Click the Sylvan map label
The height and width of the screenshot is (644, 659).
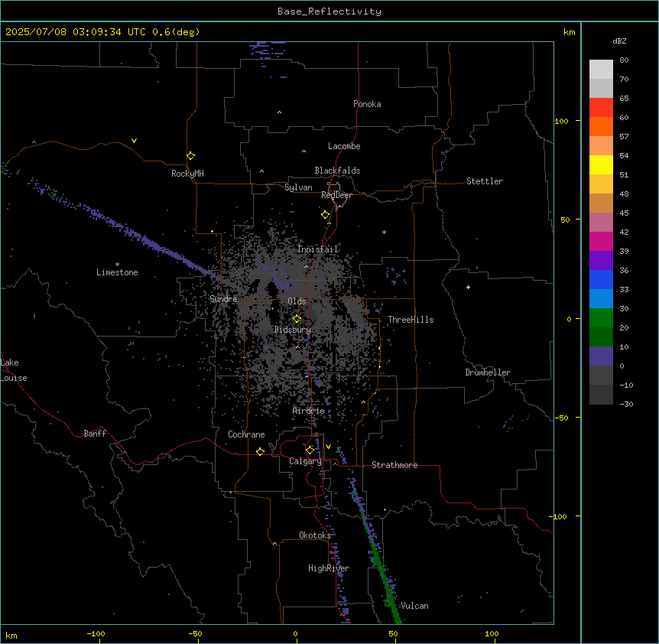(298, 187)
